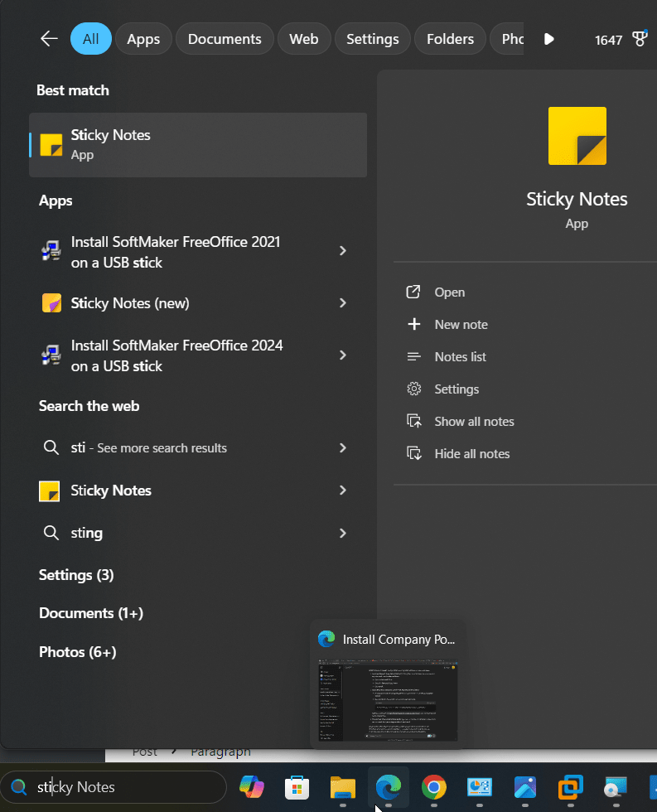This screenshot has height=812, width=657.
Task: Expand the FreeOffice 2021 install options chevron
Action: (342, 251)
